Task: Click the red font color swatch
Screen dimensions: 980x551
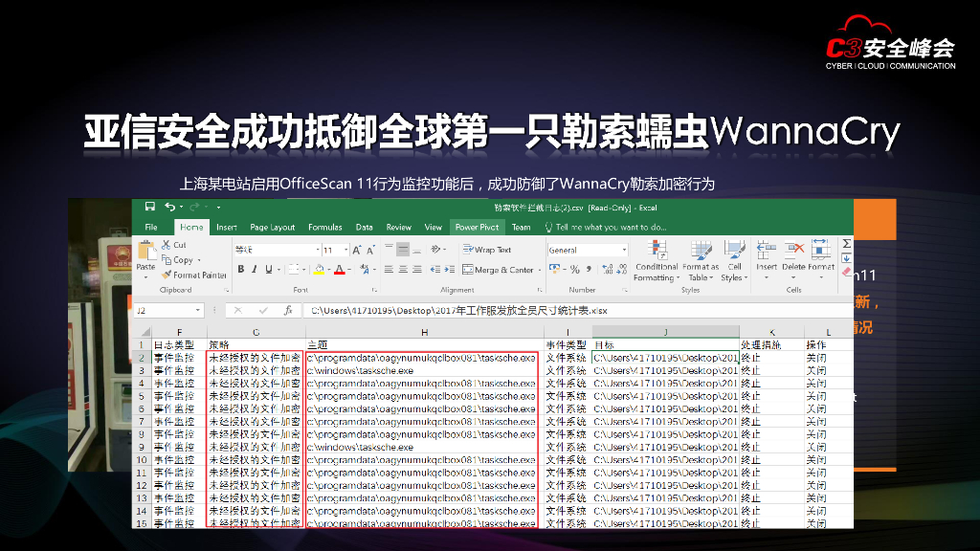Action: pos(338,271)
